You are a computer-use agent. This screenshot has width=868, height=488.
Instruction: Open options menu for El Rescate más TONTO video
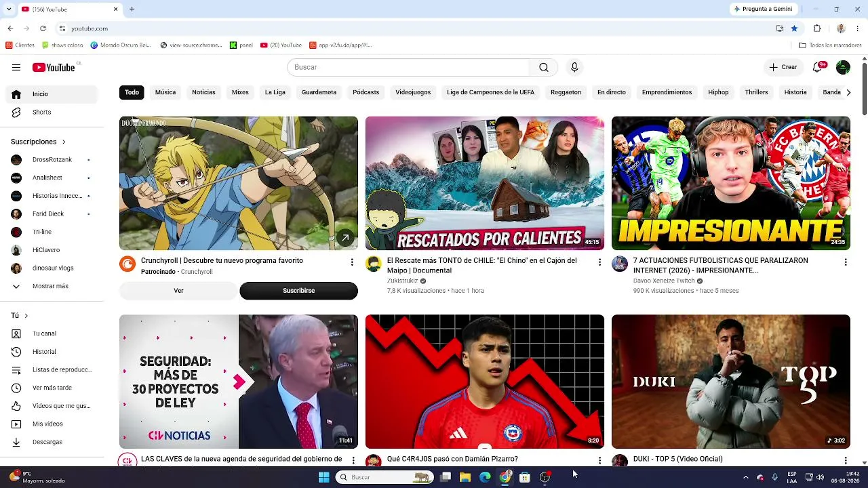(599, 262)
